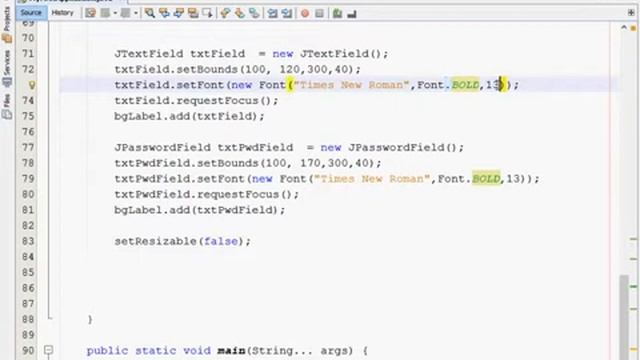Click "txtField.setBounds(100, 120,300,40);" line
This screenshot has height=360, width=640.
tap(238, 69)
